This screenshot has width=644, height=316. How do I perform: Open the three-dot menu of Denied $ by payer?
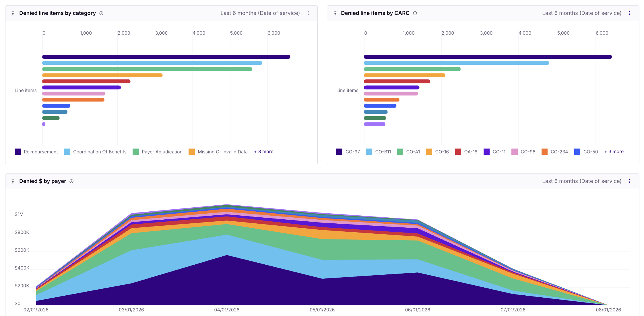point(630,181)
